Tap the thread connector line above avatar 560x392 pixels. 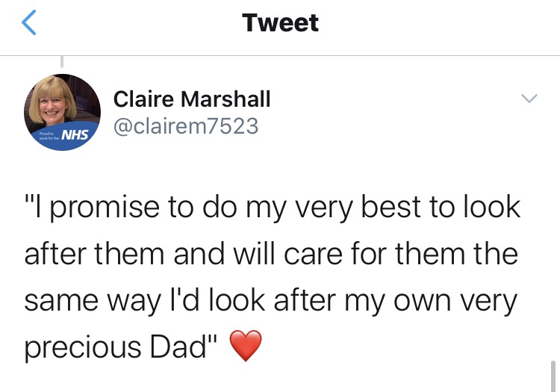61,61
